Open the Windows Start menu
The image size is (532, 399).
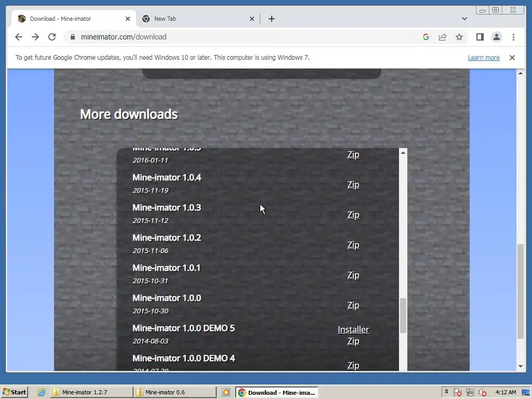pos(14,392)
